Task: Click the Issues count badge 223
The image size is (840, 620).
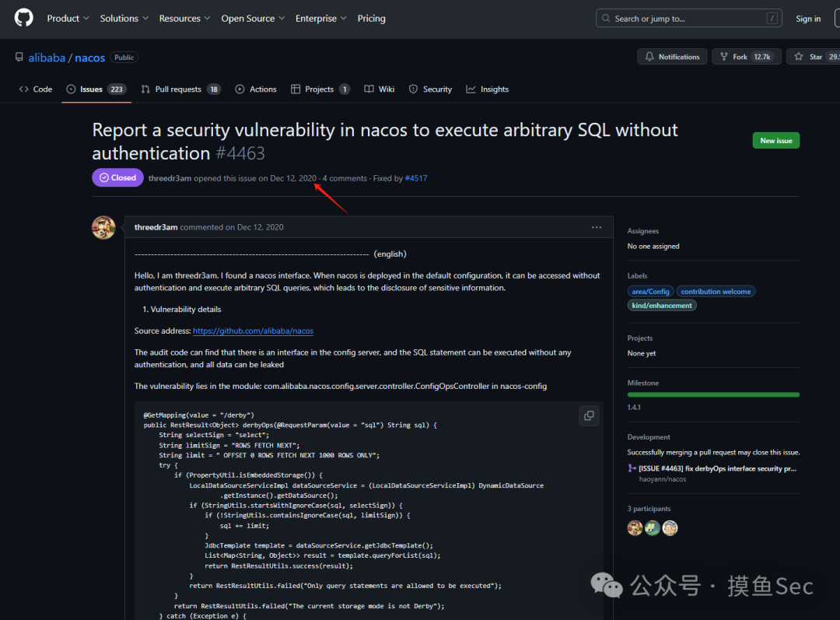Action: [117, 89]
